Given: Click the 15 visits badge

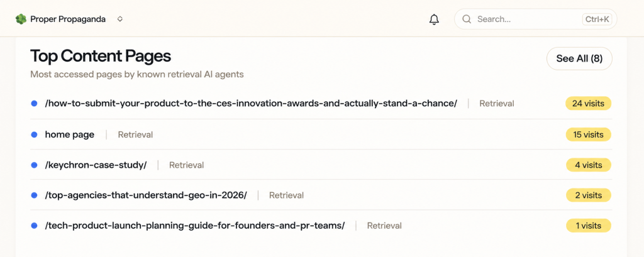Looking at the screenshot, I should (x=588, y=134).
